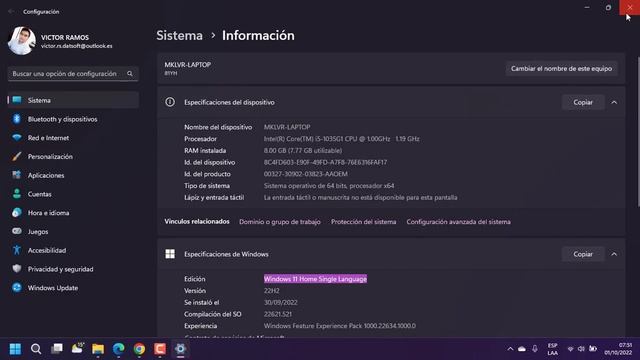Click the Windows logo beside Windows specifications
Image resolution: width=640 pixels, height=360 pixels.
pos(170,254)
